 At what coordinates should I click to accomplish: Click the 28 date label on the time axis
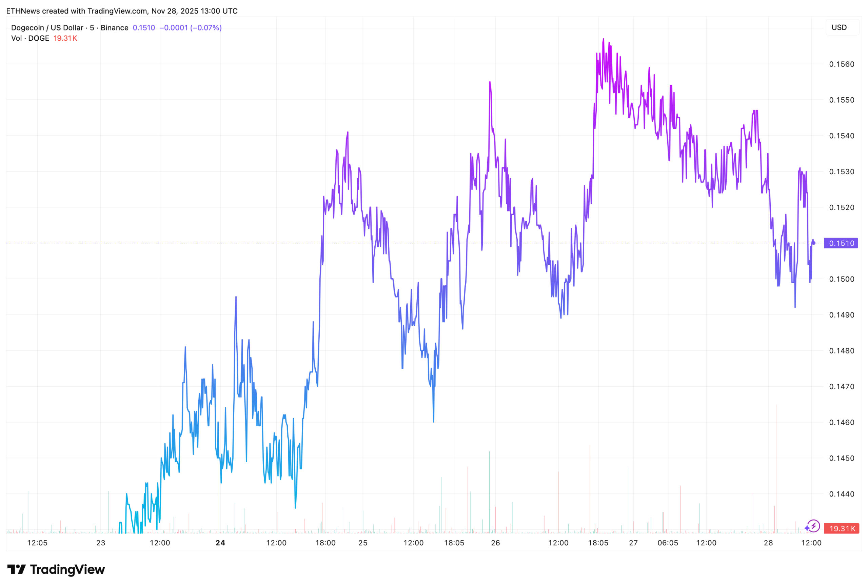tap(768, 543)
